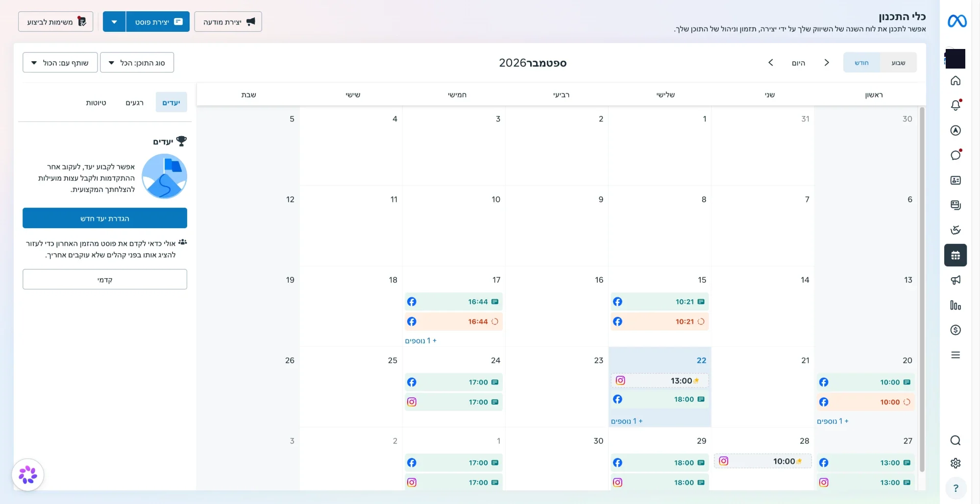Viewport: 980px width, 504px height.
Task: Click the יצירת מודעה button
Action: click(x=228, y=22)
